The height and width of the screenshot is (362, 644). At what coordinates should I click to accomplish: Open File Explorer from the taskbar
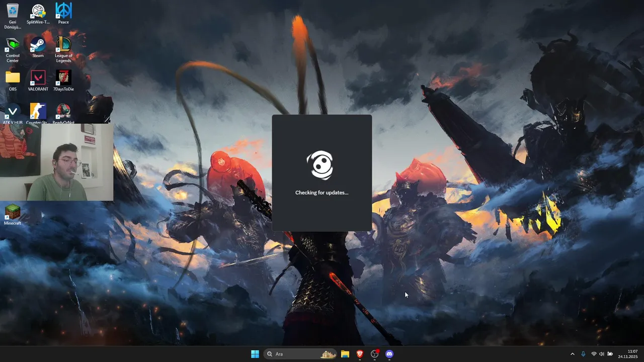(345, 354)
